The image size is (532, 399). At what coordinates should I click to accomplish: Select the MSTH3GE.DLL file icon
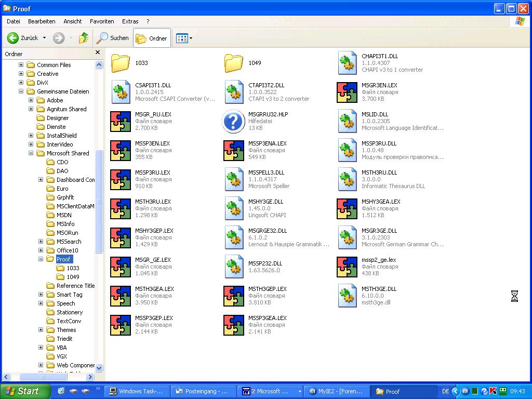pyautogui.click(x=347, y=296)
